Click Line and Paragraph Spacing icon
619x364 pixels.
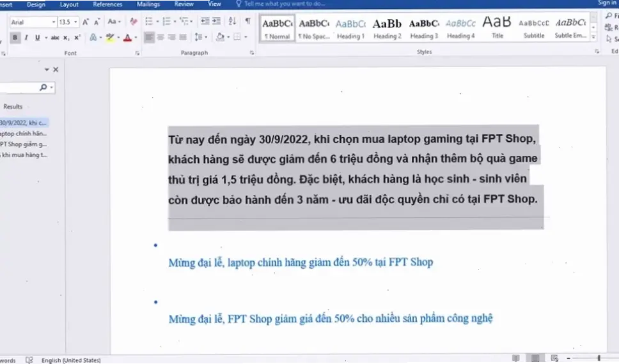[198, 38]
